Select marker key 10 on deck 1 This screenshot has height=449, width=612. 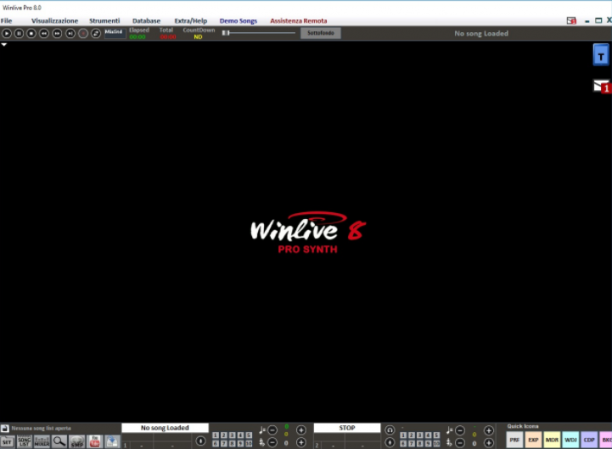pyautogui.click(x=249, y=444)
